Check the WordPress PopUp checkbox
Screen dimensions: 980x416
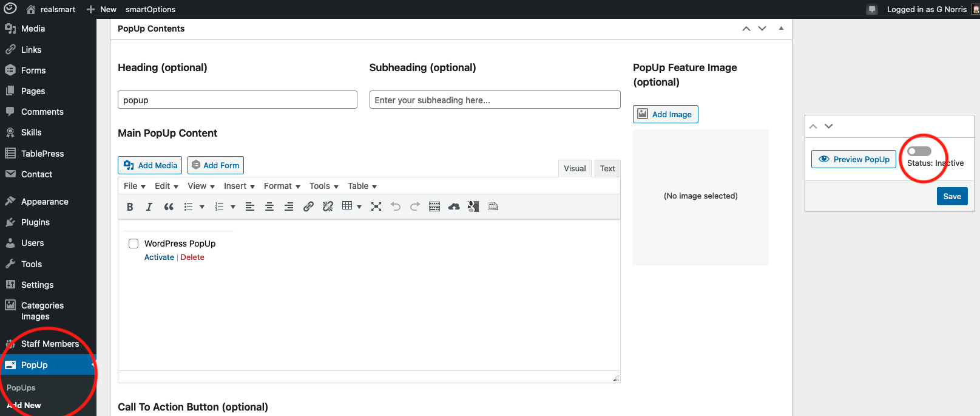pyautogui.click(x=133, y=244)
